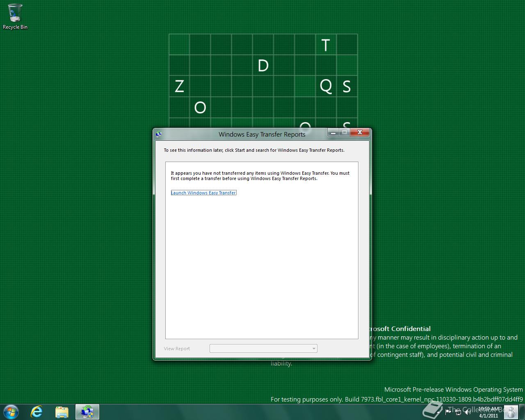The height and width of the screenshot is (420, 525).
Task: Open Action Center flag tray icon
Action: (448, 412)
